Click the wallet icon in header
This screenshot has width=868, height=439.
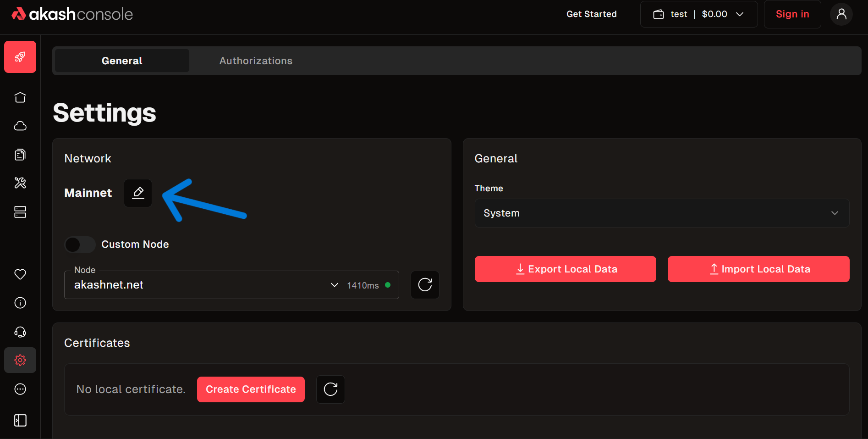coord(659,14)
